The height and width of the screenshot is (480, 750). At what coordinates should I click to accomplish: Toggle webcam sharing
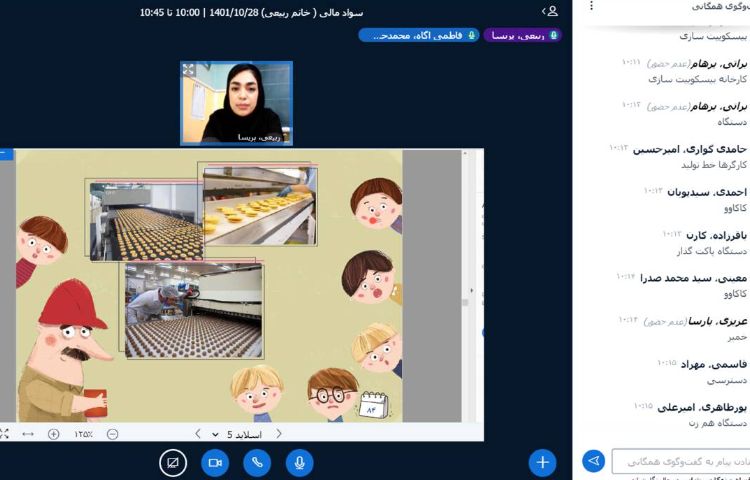click(x=215, y=463)
